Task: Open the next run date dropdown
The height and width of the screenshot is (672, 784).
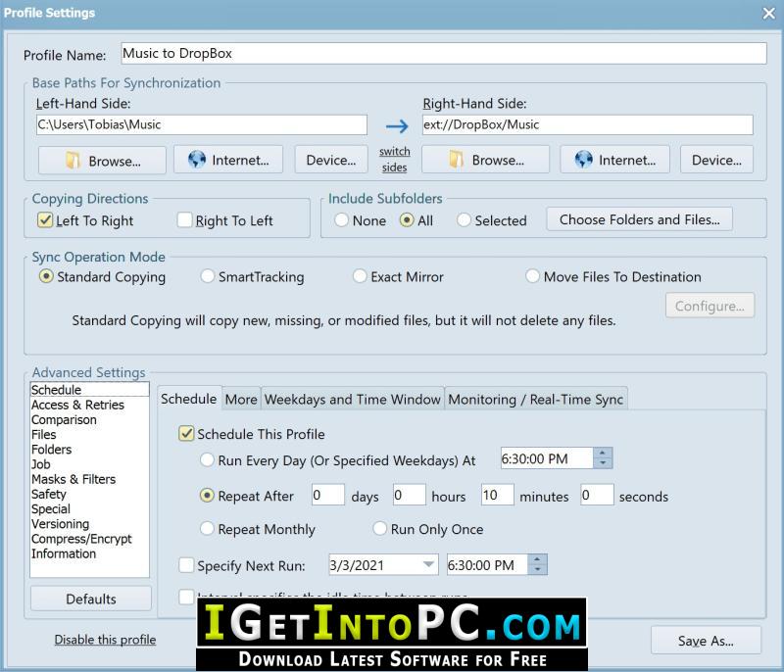Action: tap(428, 564)
